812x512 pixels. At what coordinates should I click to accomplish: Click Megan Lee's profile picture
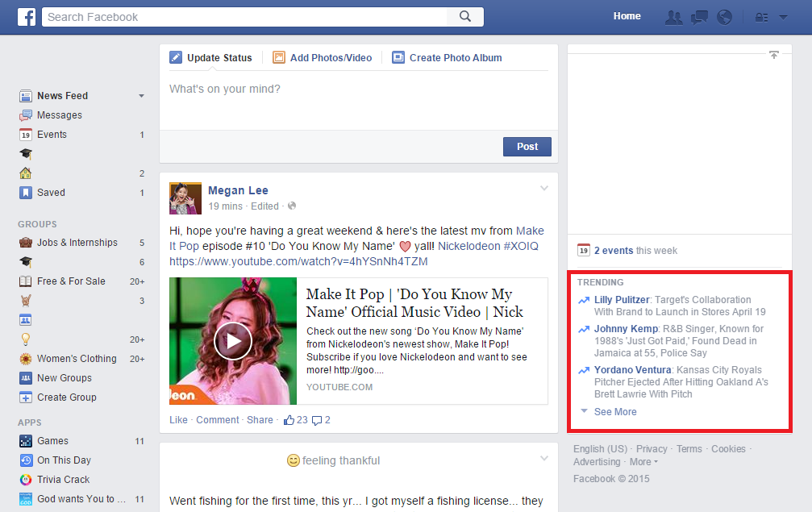click(x=185, y=198)
